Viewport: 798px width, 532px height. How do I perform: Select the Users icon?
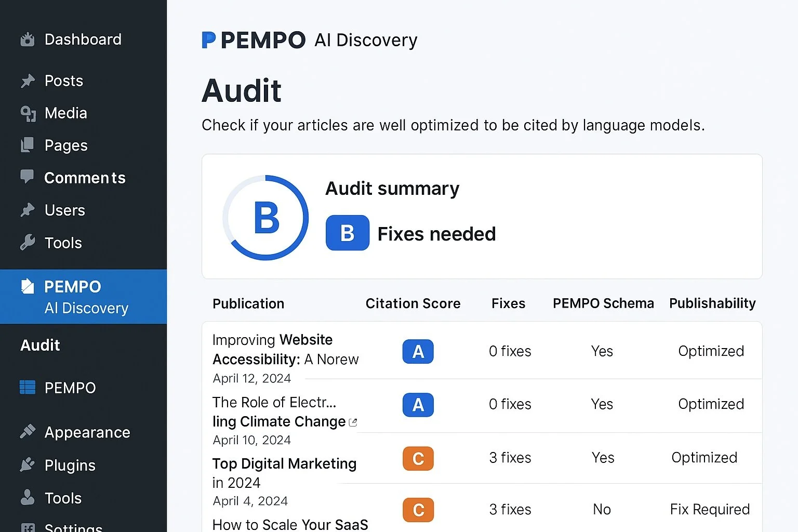tap(28, 210)
